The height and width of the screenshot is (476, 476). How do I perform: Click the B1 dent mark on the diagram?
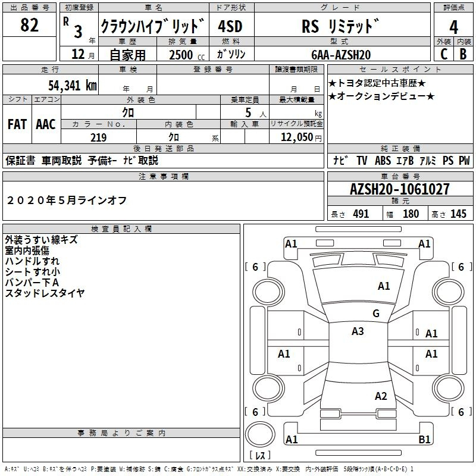[425, 440]
